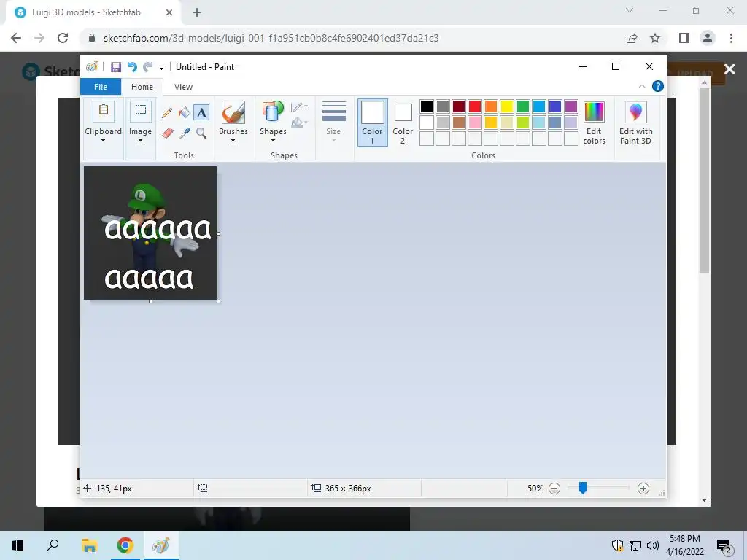747x560 pixels.
Task: Pick the red color swatch
Action: [475, 106]
